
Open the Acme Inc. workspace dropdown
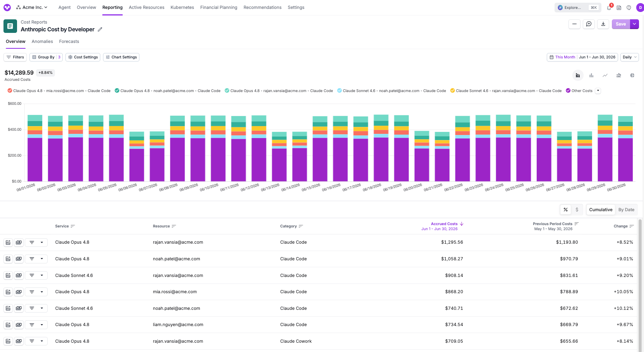(x=32, y=7)
